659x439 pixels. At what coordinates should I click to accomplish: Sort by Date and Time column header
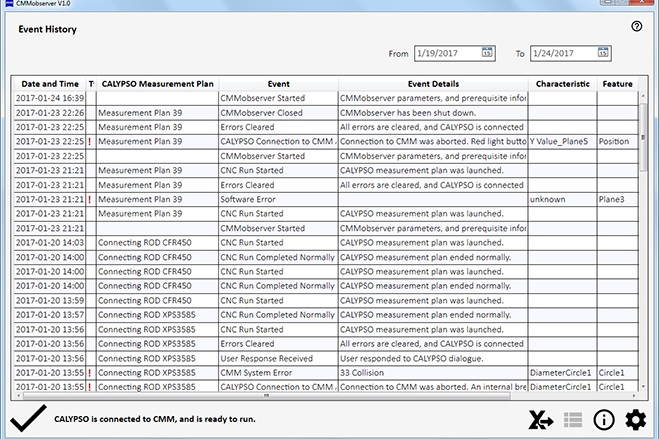coord(50,84)
